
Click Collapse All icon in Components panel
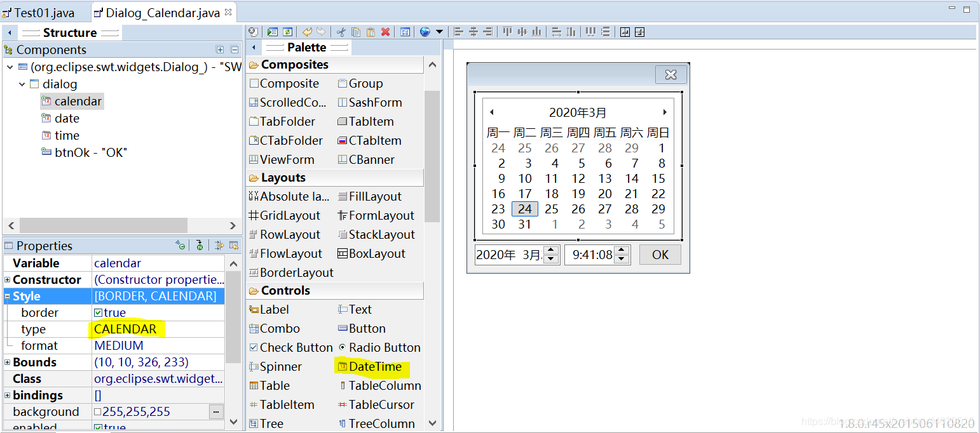point(234,50)
